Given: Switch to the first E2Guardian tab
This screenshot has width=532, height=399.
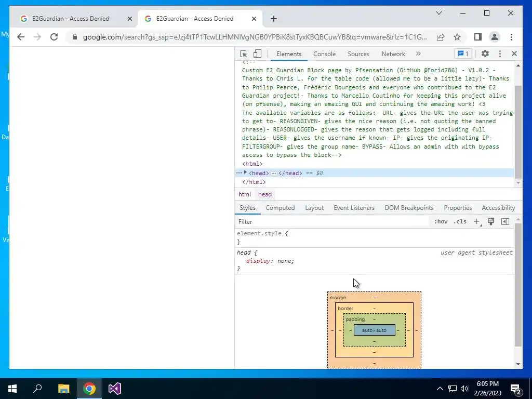Looking at the screenshot, I should click(71, 19).
